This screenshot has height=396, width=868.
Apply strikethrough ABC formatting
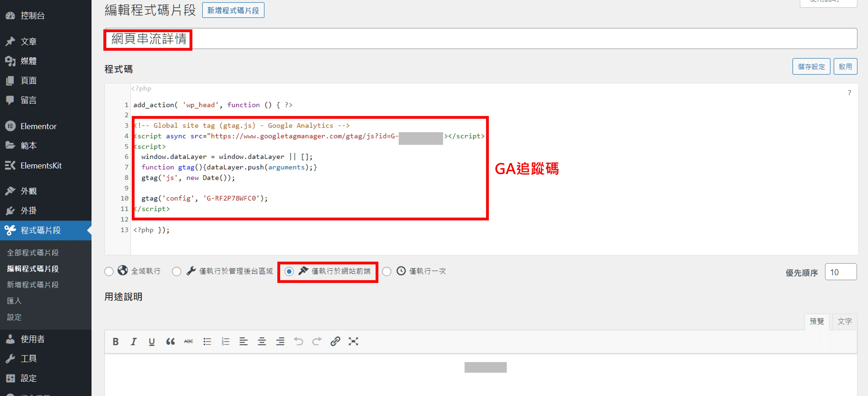point(188,341)
